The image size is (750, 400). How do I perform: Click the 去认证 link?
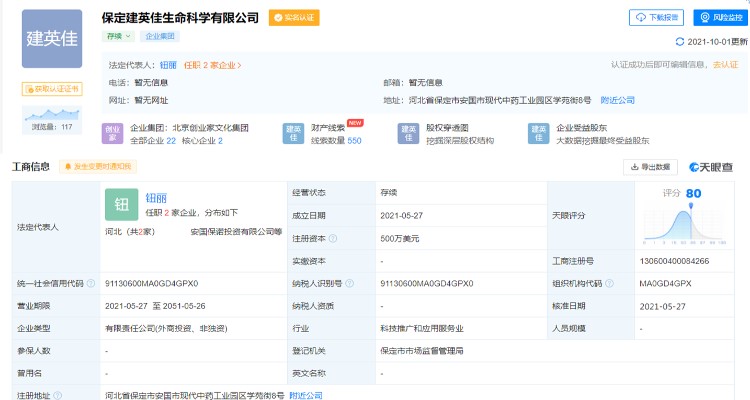pos(725,65)
